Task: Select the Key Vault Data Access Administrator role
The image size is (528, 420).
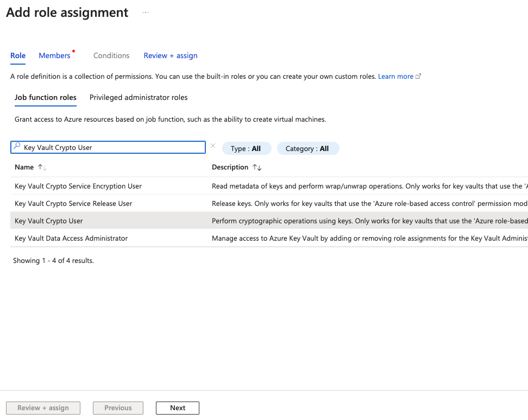Action: [x=71, y=238]
